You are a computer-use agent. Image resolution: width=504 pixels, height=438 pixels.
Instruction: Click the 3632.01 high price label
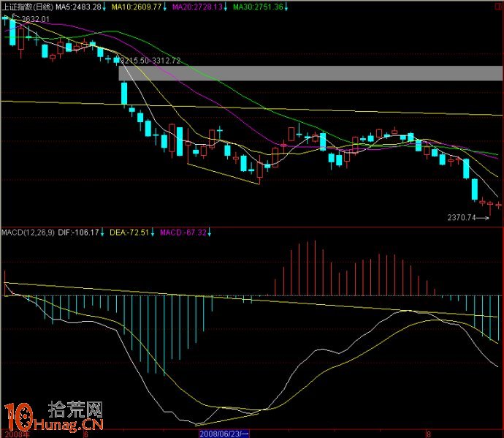coord(35,19)
